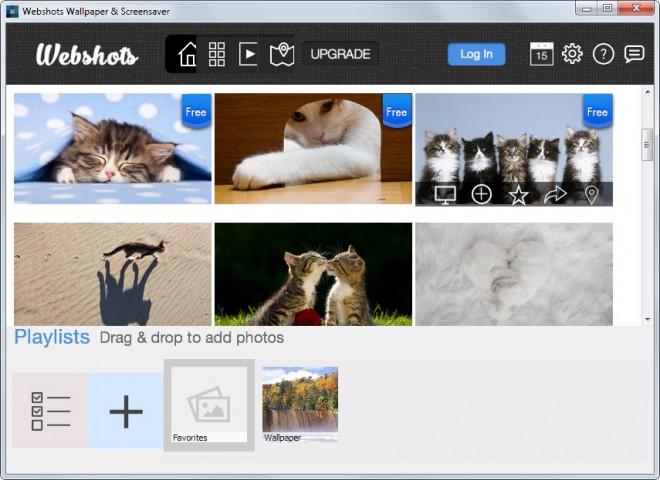The width and height of the screenshot is (660, 480).
Task: Show location pin for five kittens photo
Action: (591, 194)
